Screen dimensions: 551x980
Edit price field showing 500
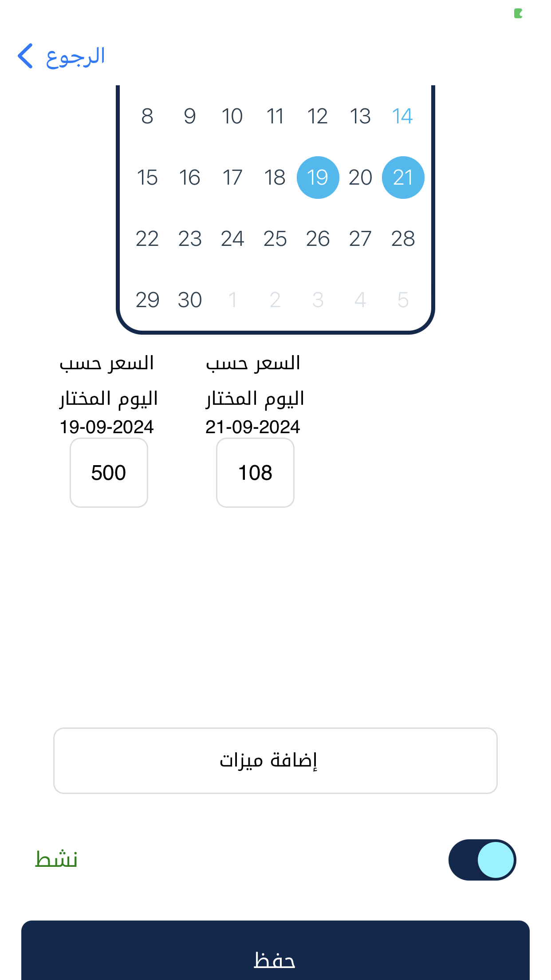point(109,473)
